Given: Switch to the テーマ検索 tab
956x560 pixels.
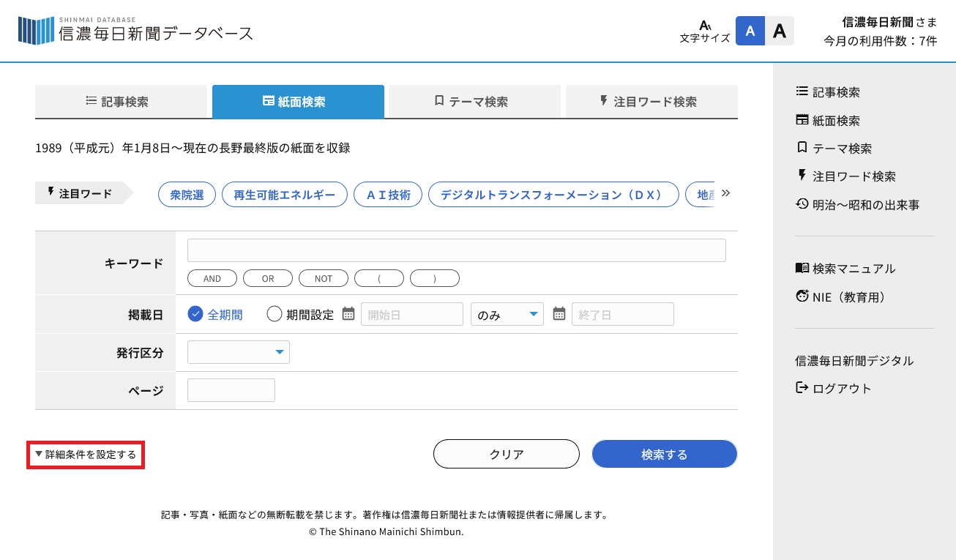Looking at the screenshot, I should tap(474, 102).
